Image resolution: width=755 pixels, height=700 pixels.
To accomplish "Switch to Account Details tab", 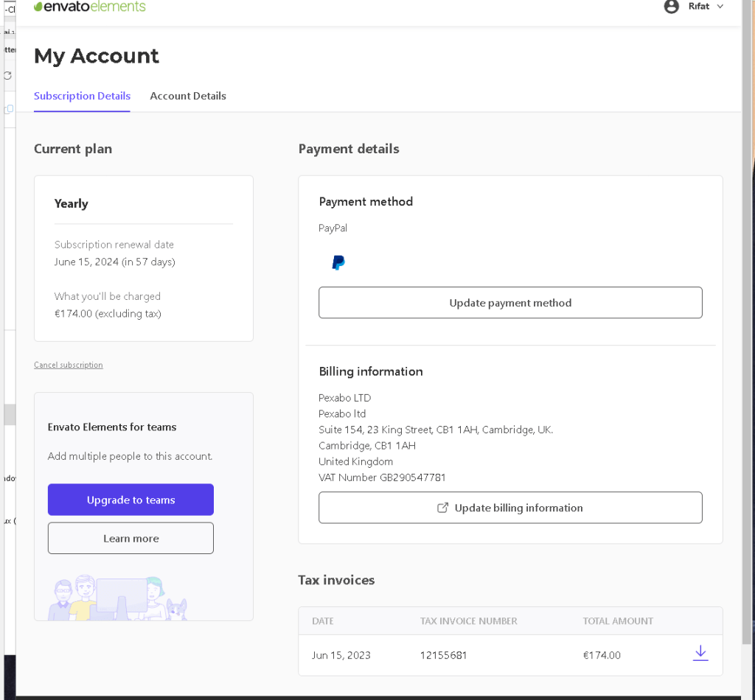I will (x=188, y=96).
